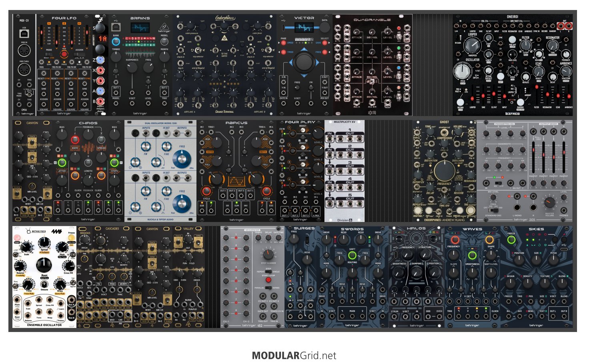The width and height of the screenshot is (589, 364).
Task: Click the triangle logo on Grand Terminal
Action: tap(224, 38)
